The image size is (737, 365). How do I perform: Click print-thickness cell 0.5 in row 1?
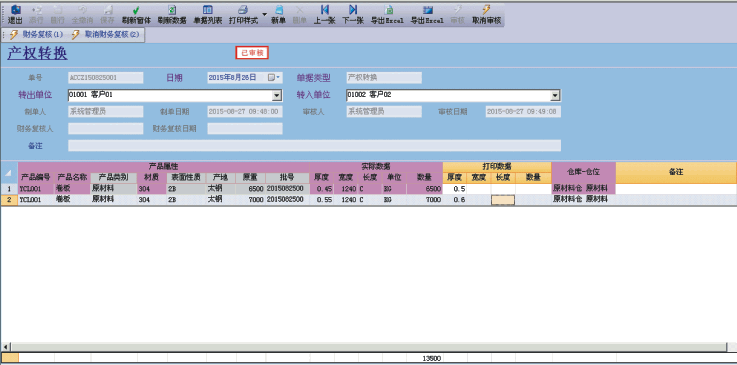tap(455, 189)
